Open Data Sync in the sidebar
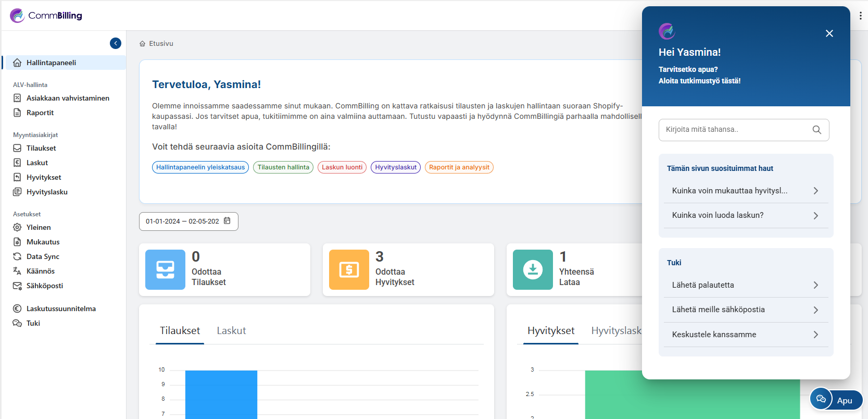This screenshot has width=868, height=419. tap(43, 256)
